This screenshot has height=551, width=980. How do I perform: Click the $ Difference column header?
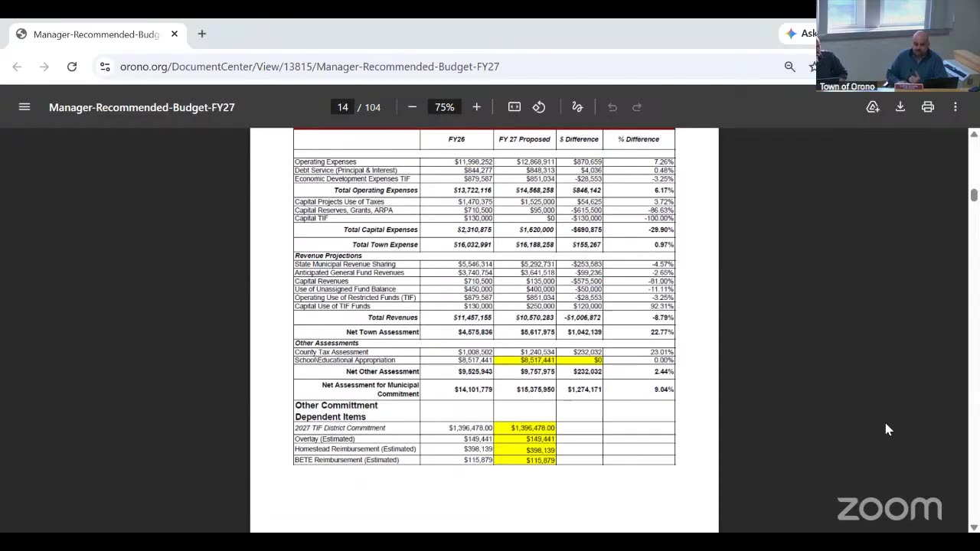pos(579,139)
